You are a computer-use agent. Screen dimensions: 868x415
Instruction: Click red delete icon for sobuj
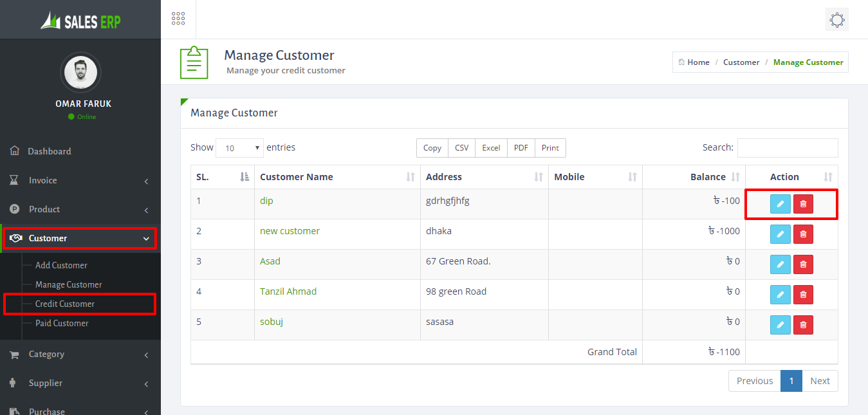803,325
